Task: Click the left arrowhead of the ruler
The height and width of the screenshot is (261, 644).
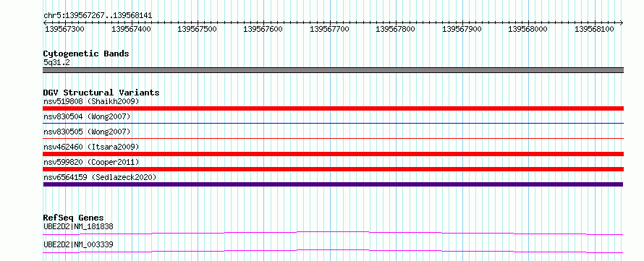Action: (45, 22)
